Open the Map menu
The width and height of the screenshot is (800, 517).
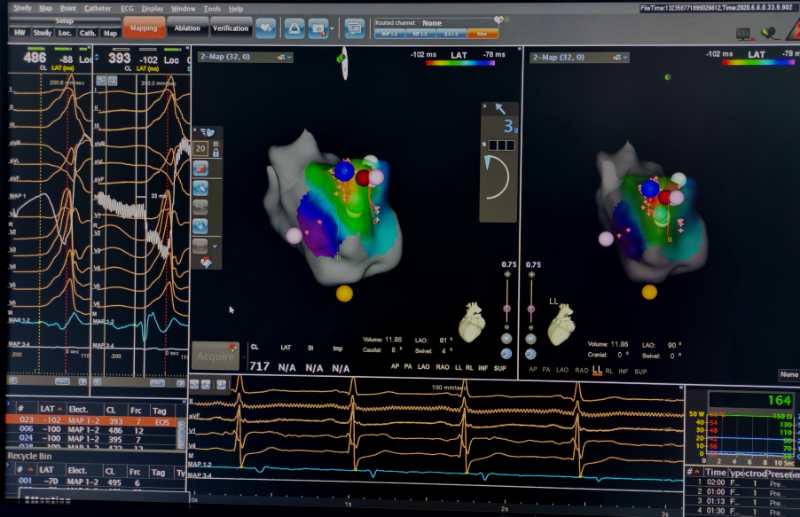tap(45, 8)
